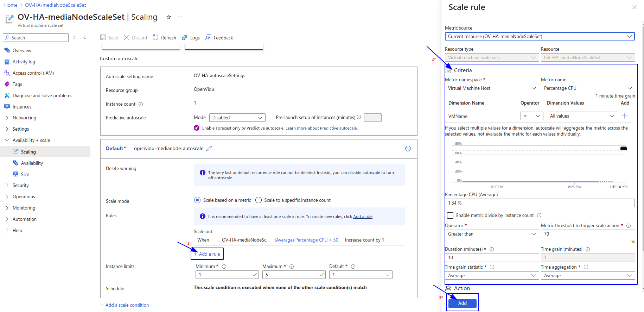
Task: Add a dimension with the plus icon
Action: 625,116
